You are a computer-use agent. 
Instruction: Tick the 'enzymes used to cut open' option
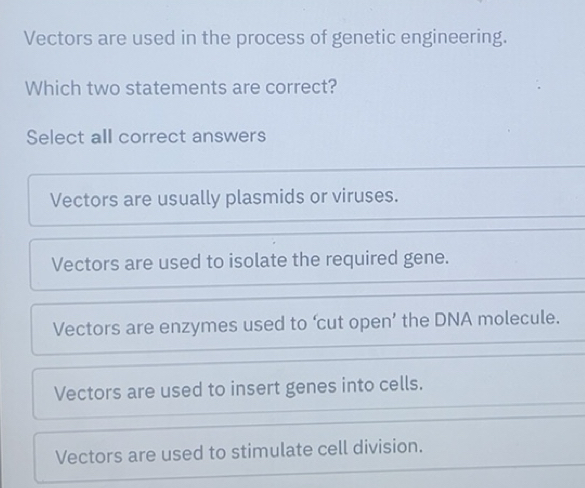[x=308, y=324]
